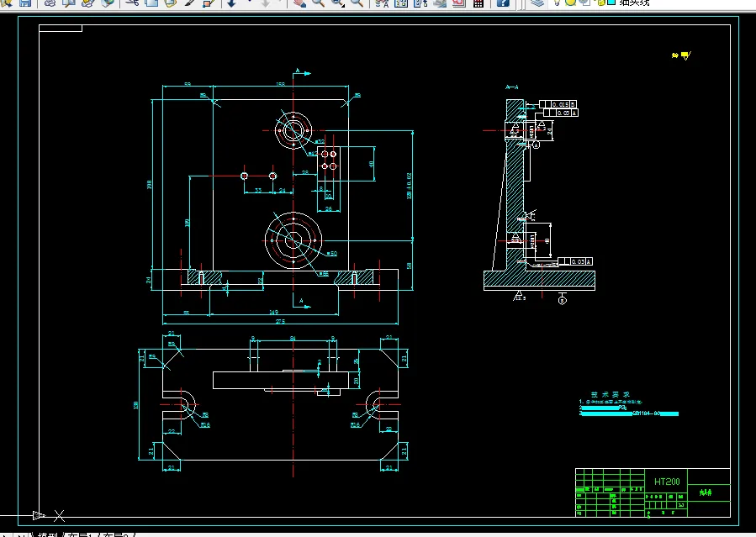Toggle layer freeze sun icon
The image size is (756, 537).
[x=570, y=3]
